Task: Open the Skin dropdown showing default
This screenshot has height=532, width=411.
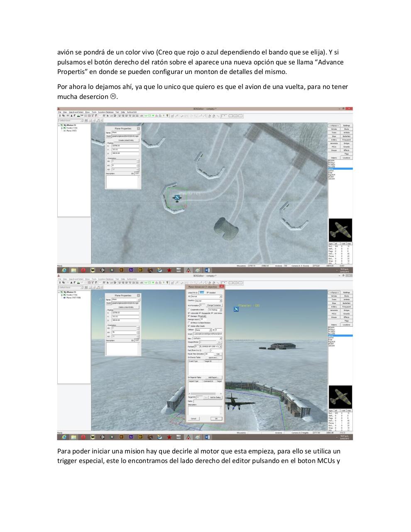Action: tap(207, 338)
